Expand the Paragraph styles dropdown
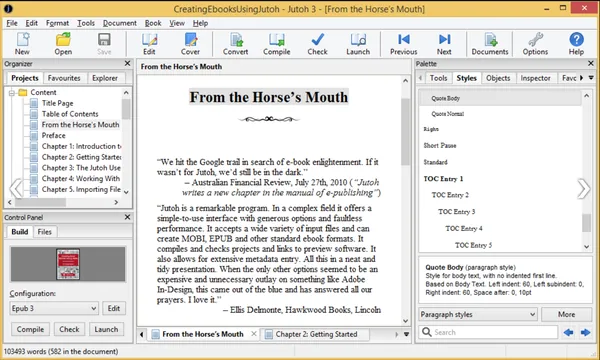 pyautogui.click(x=478, y=314)
